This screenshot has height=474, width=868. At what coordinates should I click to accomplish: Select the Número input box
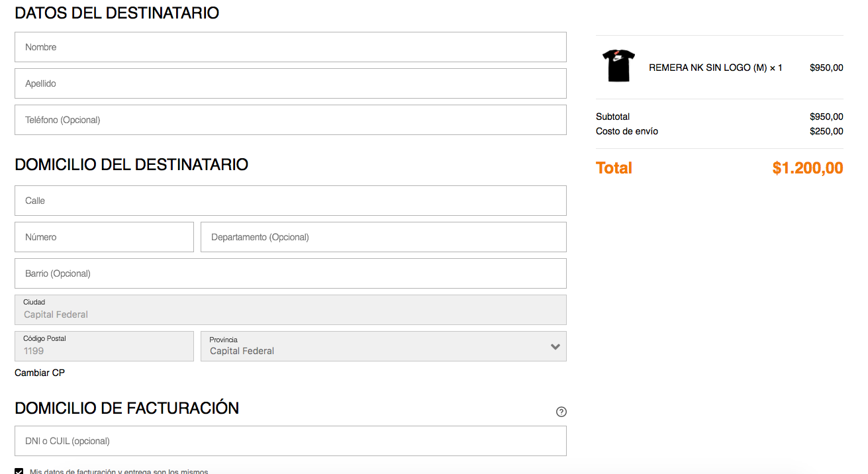pyautogui.click(x=104, y=237)
